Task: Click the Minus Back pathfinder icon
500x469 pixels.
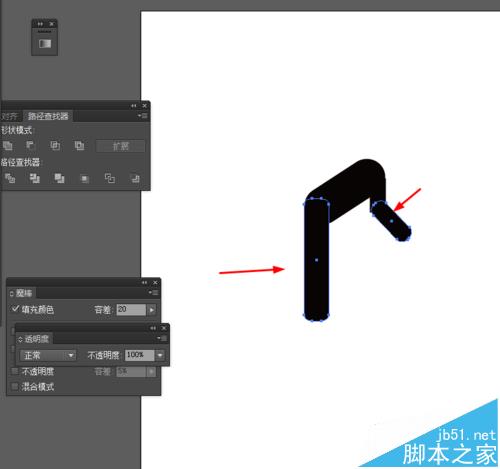Action: click(135, 178)
